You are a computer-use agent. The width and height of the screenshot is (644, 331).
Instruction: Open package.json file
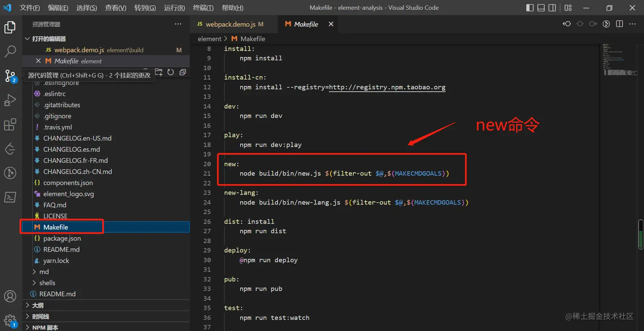(x=106, y=238)
